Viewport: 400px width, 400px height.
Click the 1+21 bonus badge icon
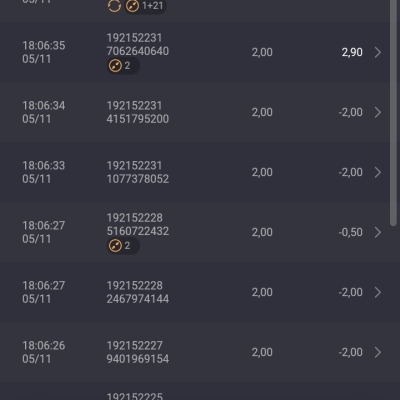click(x=145, y=6)
